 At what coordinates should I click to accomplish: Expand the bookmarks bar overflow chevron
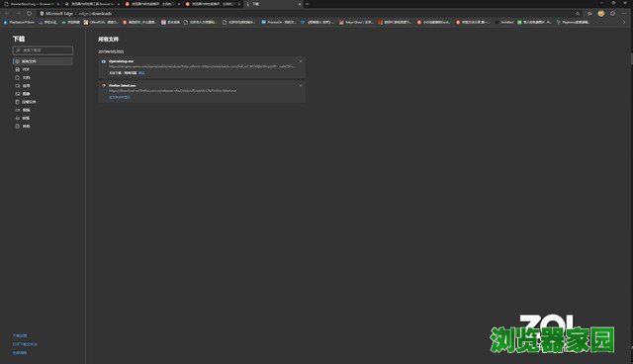(624, 22)
